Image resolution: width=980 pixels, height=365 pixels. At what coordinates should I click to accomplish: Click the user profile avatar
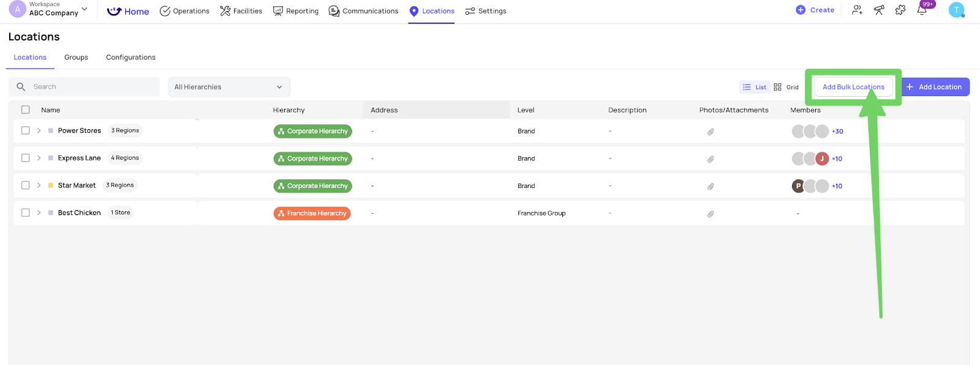(x=956, y=10)
